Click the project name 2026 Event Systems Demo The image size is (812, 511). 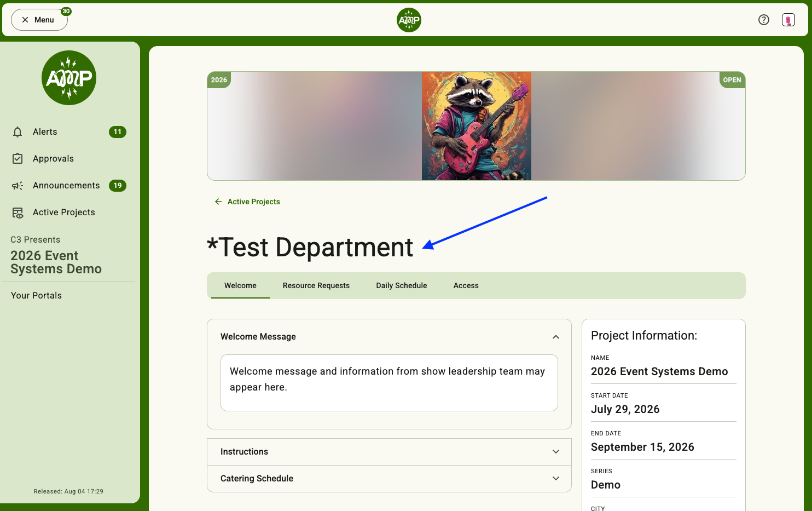click(659, 372)
